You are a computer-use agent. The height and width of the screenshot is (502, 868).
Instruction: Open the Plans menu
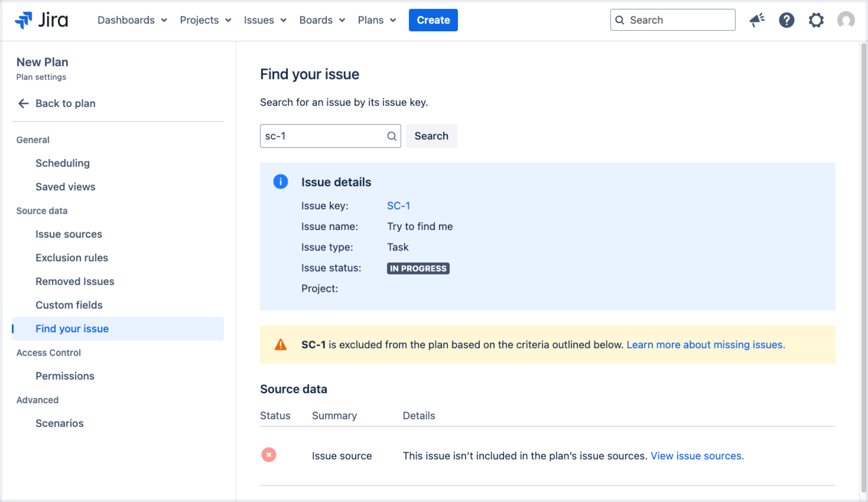[x=377, y=20]
